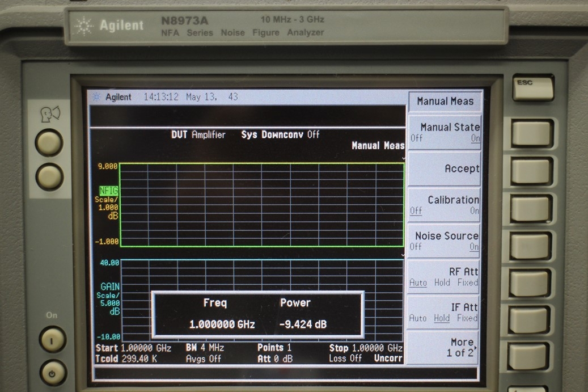Click the N8973A model label on the bezel

(x=184, y=20)
